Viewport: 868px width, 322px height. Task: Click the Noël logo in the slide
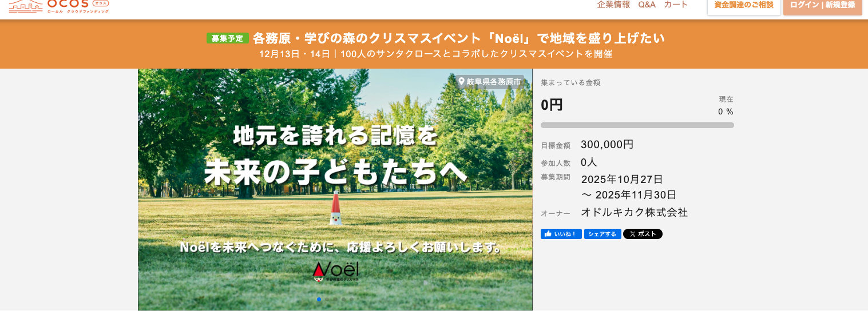pos(335,271)
